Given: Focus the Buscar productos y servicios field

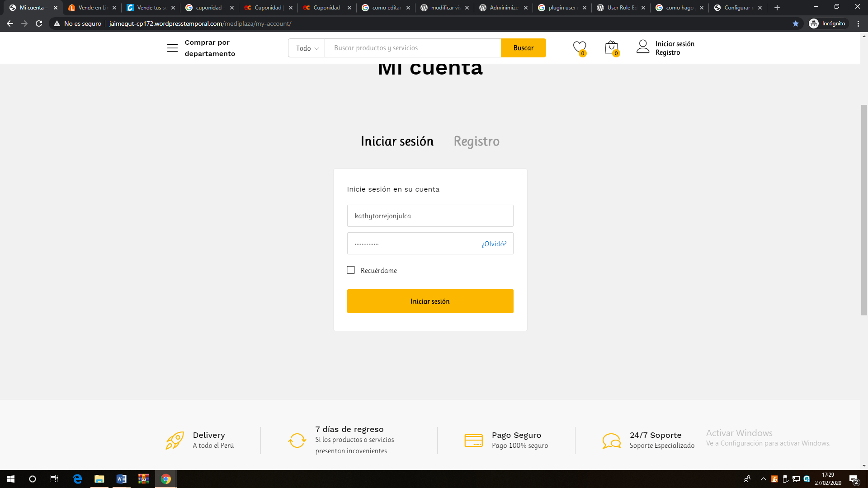Looking at the screenshot, I should coord(413,48).
